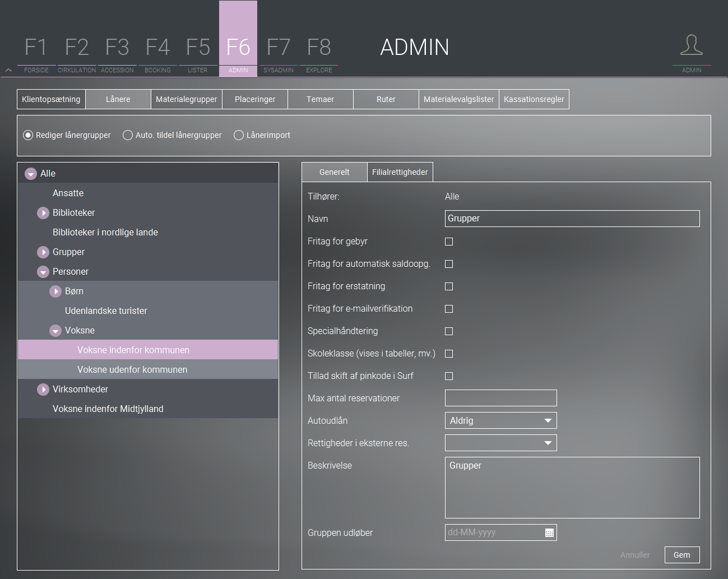The height and width of the screenshot is (579, 728).
Task: Select the Lånere tab
Action: 118,99
